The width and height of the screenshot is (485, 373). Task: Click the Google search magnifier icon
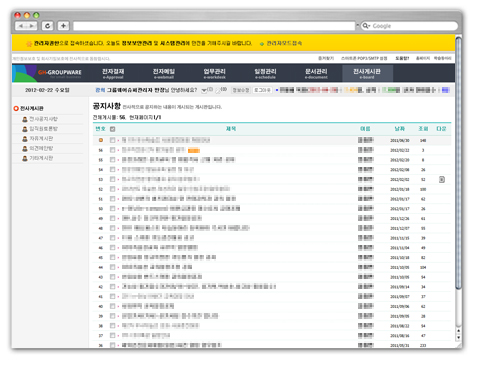(366, 26)
